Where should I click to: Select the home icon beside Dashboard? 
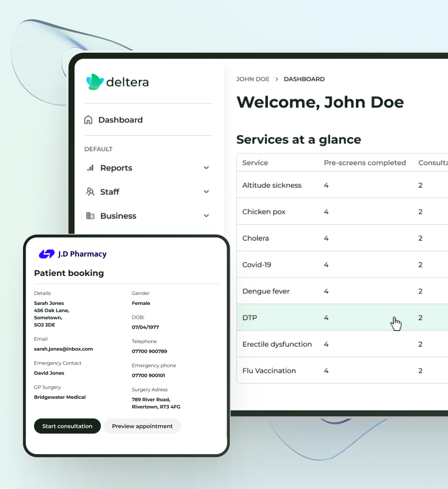[89, 119]
